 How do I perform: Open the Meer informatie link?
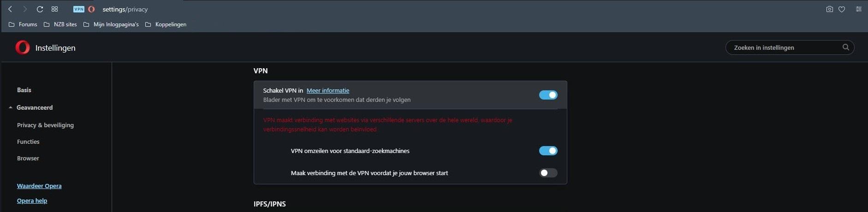(328, 90)
